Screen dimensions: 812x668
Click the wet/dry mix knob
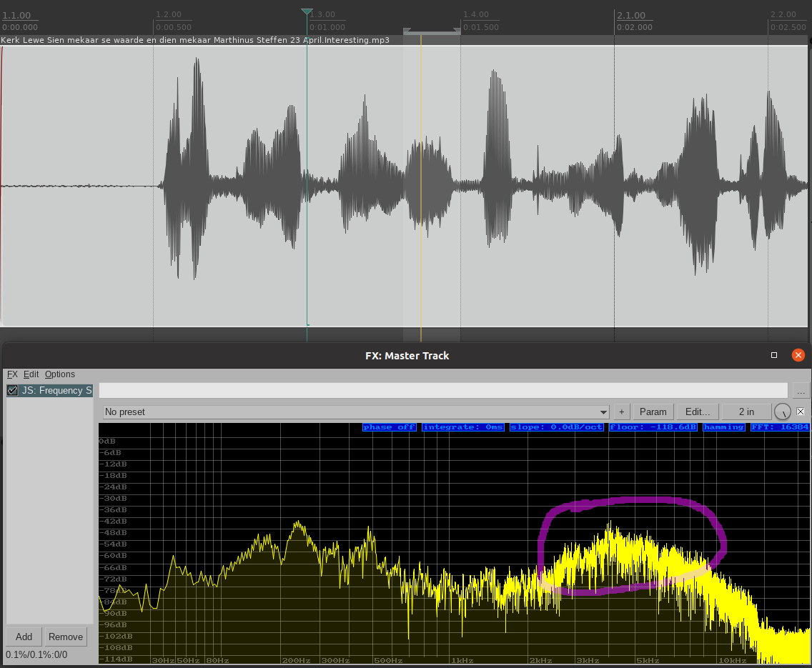783,412
